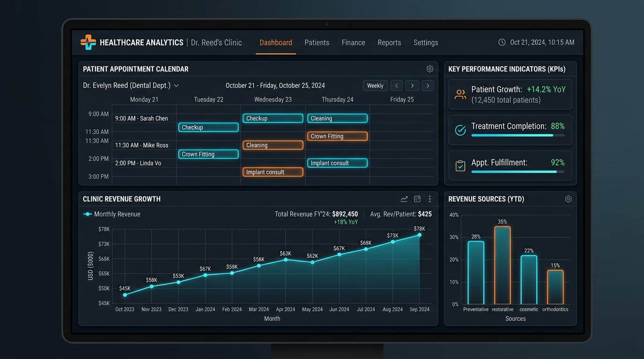
Task: Click the Preventative 28% bar
Action: point(476,273)
